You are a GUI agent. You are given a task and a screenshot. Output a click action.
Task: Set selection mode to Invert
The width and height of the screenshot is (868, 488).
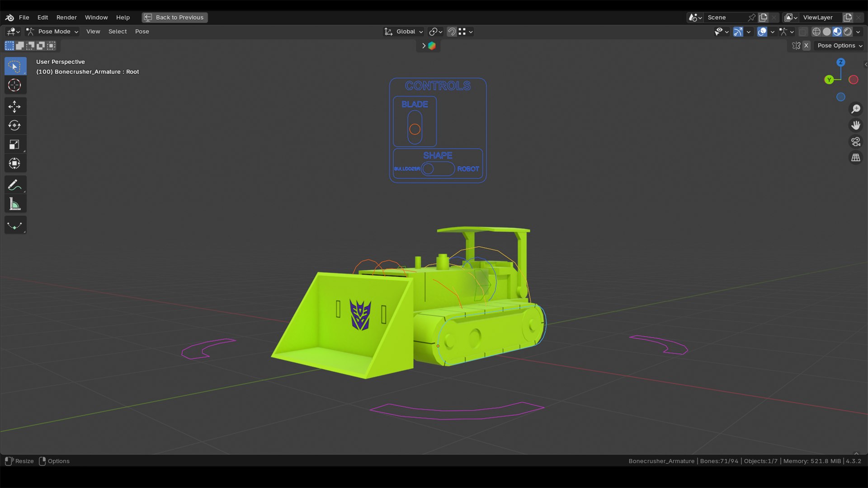click(x=41, y=45)
